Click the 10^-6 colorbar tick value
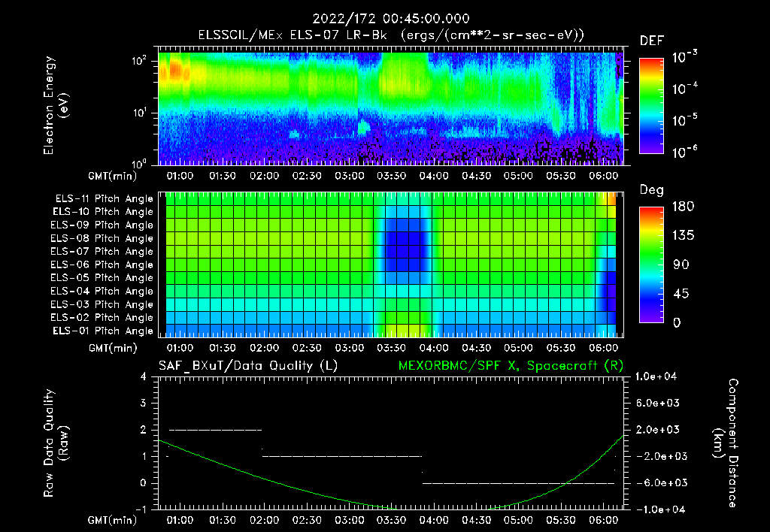This screenshot has height=532, width=770. pyautogui.click(x=684, y=152)
